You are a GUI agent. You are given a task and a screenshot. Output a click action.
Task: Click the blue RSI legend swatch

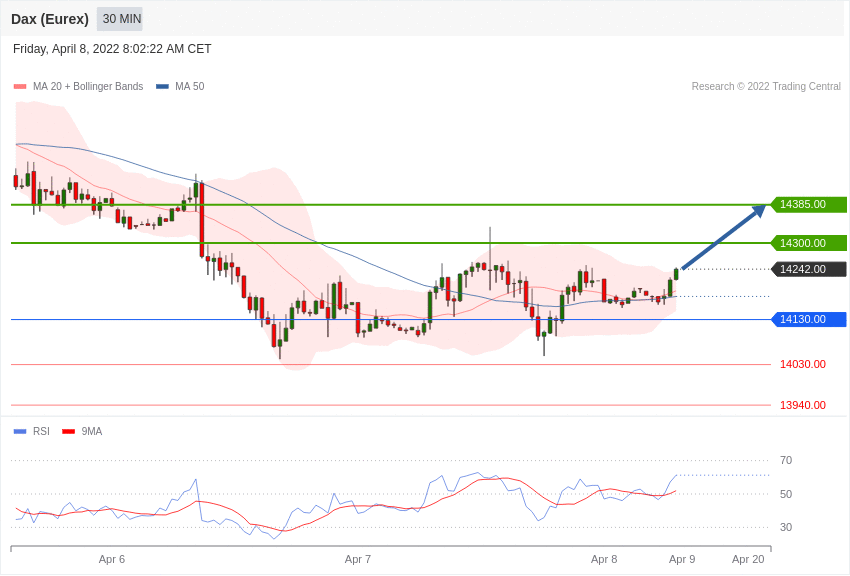tap(20, 432)
